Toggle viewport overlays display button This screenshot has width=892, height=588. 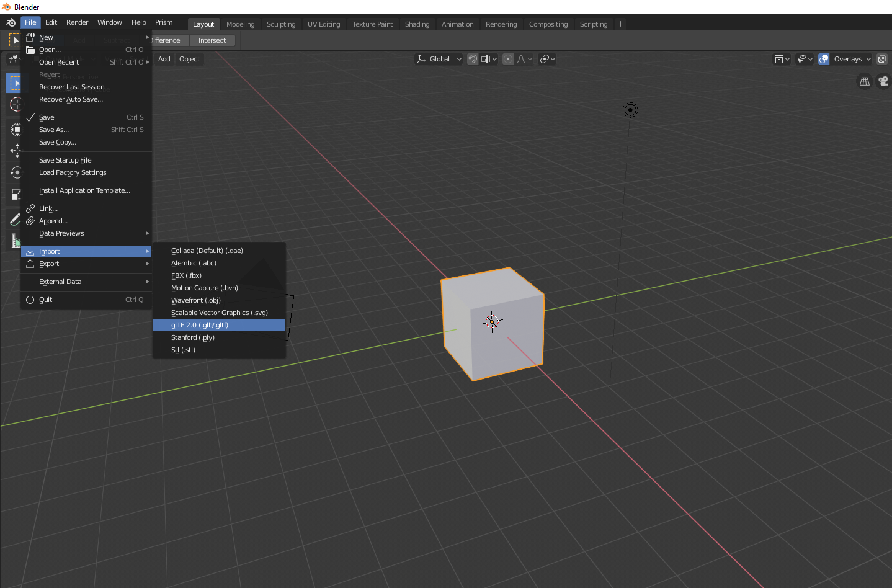click(824, 59)
